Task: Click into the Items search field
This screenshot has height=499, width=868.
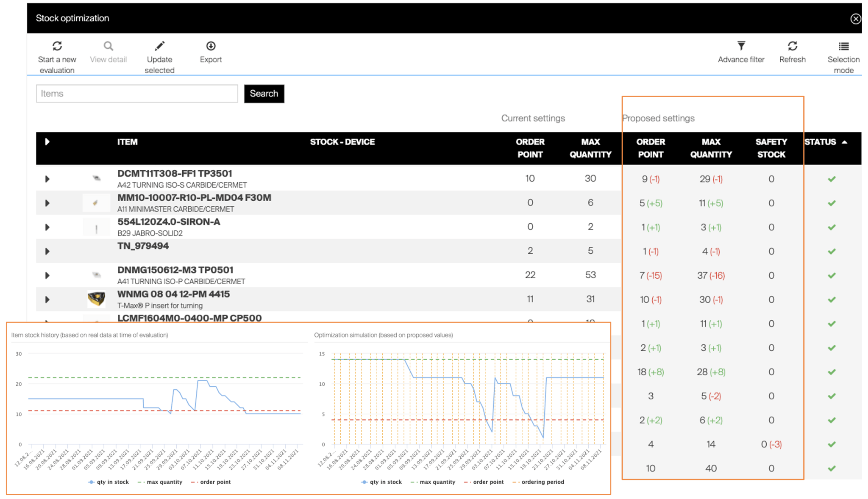Action: pyautogui.click(x=137, y=94)
